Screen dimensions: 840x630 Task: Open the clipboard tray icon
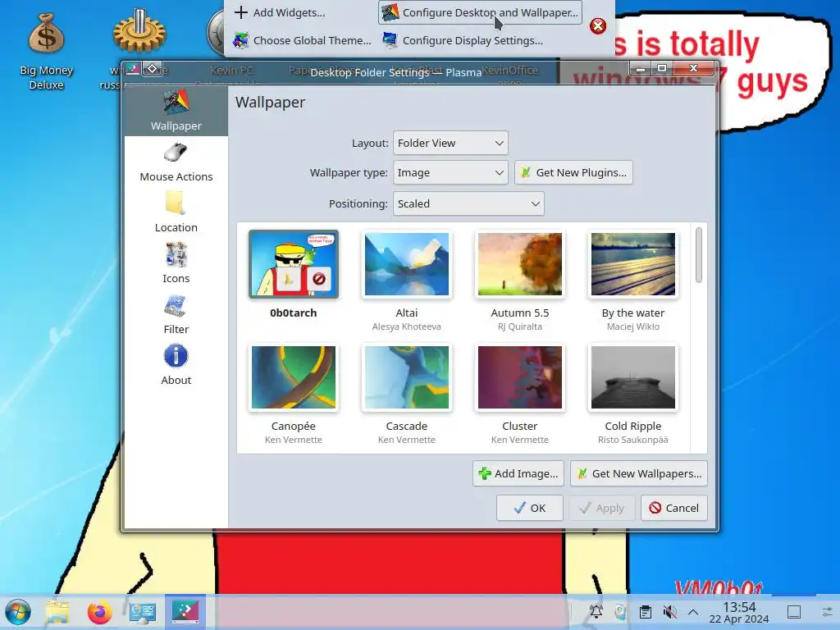click(645, 612)
